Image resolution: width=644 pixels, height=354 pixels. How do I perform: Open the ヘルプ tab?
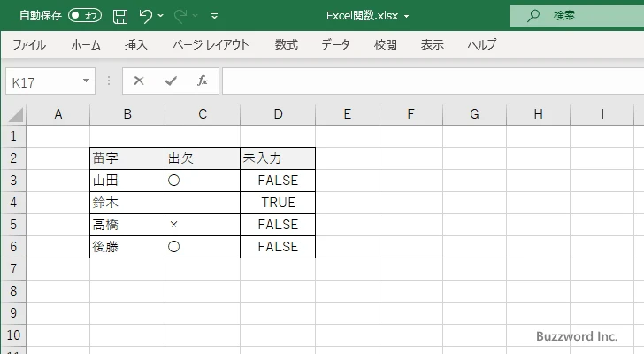pyautogui.click(x=482, y=44)
